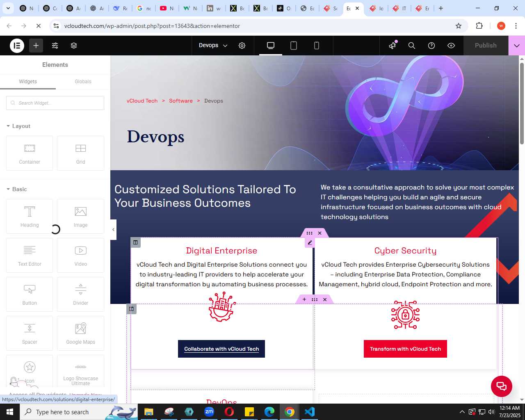Image resolution: width=525 pixels, height=420 pixels.
Task: Collapse the elements panel arrow
Action: (113, 230)
